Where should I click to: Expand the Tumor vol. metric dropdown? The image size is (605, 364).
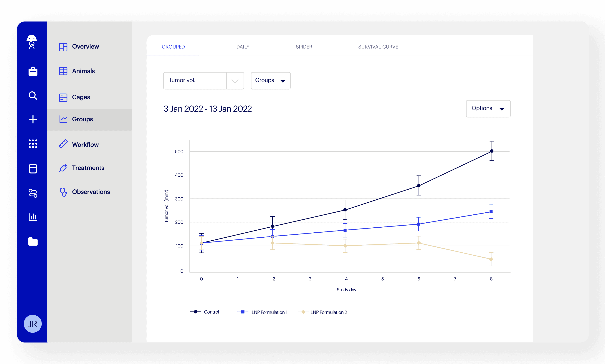(235, 81)
